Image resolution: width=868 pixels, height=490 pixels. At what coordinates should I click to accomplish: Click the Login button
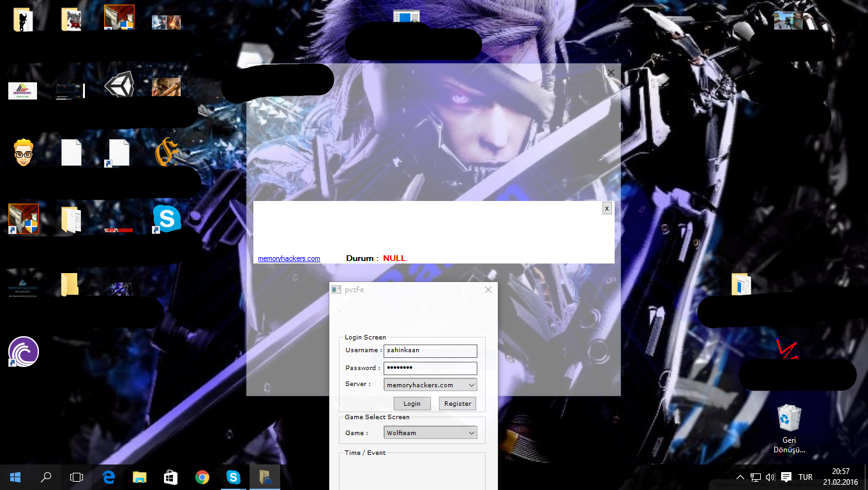412,403
